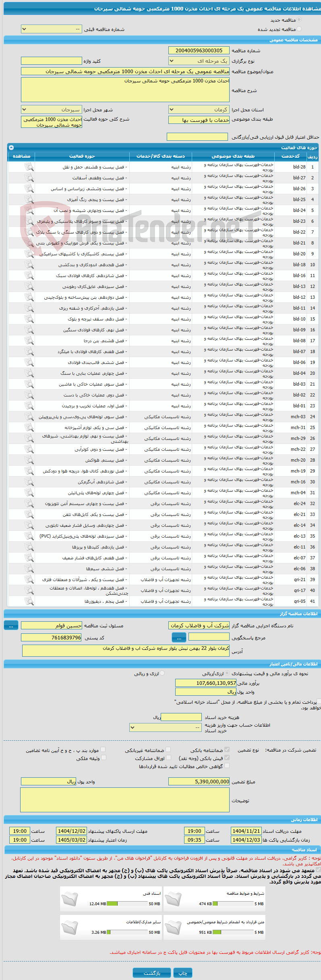Open the view icon for row bld-01
This screenshot has height=980, width=321.
[x=29, y=406]
